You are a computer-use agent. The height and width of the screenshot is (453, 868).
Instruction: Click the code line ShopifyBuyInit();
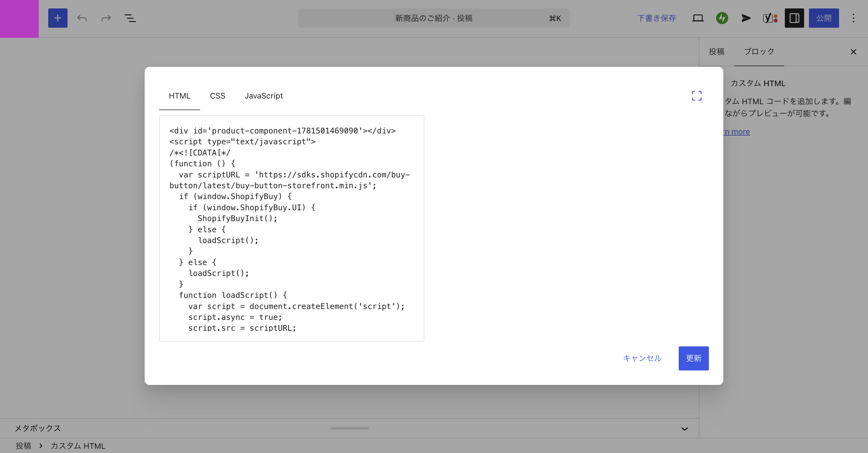pyautogui.click(x=237, y=219)
